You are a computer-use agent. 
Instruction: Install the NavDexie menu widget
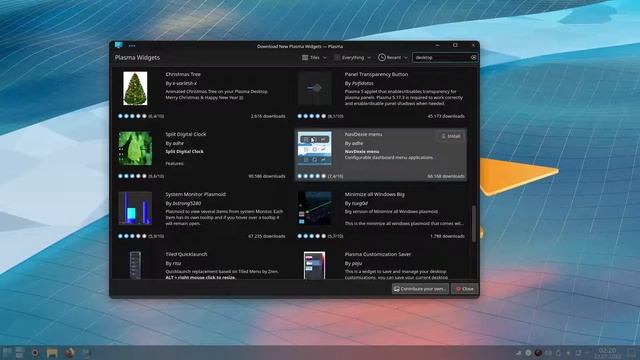[451, 136]
